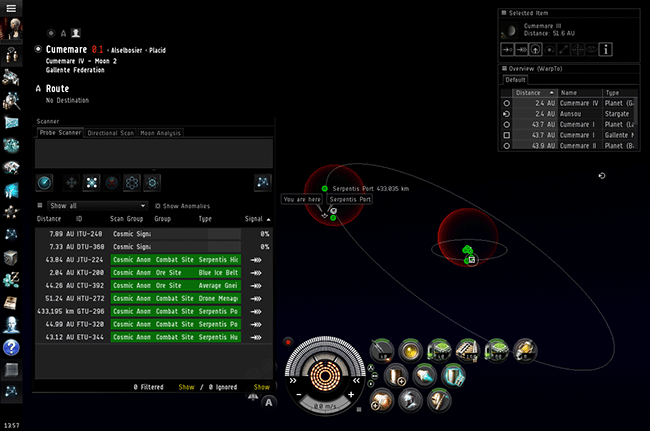Activate the blue-tipped afterburner module in the middle row

424,376
